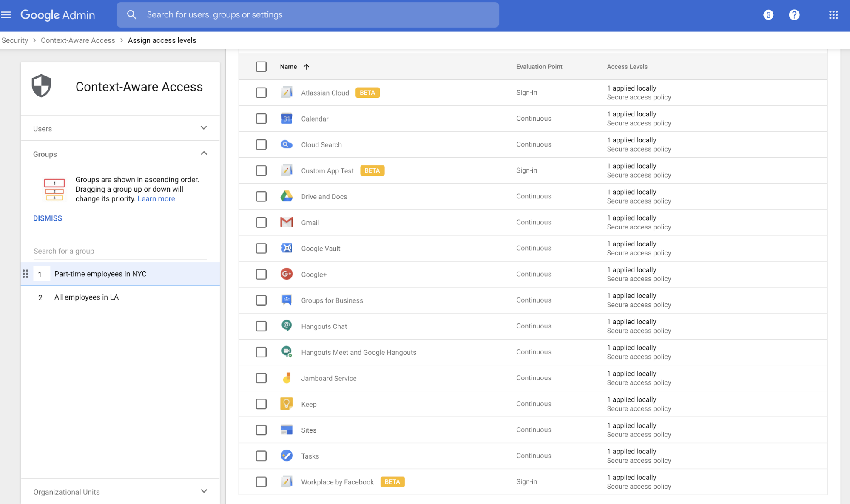Image resolution: width=850 pixels, height=504 pixels.
Task: Open the Google apps grid launcher
Action: [833, 15]
